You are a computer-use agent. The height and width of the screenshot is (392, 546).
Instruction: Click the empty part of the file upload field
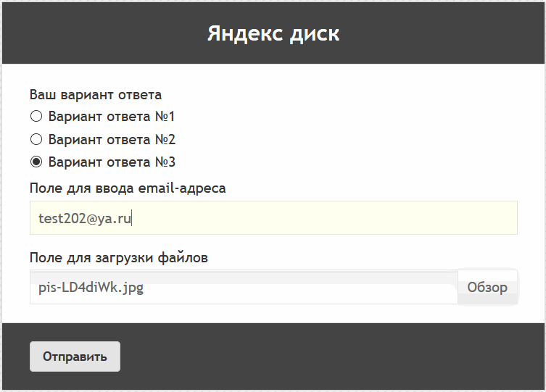click(x=305, y=288)
